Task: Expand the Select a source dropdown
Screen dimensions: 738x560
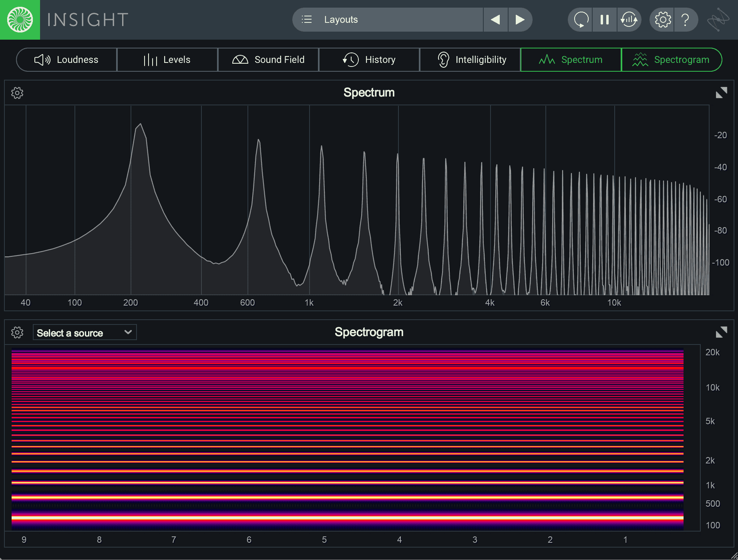Action: 84,332
